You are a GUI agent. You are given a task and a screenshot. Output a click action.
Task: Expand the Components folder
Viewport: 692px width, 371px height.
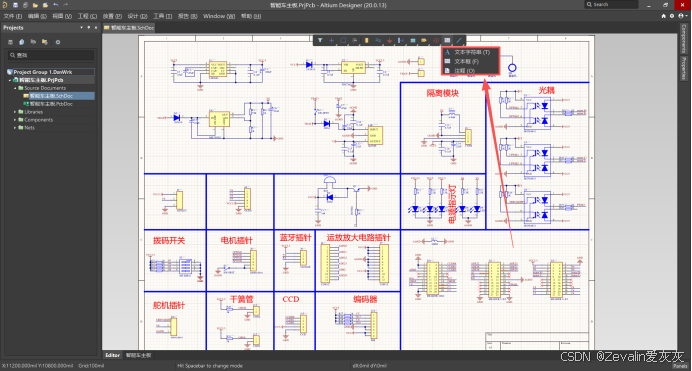pyautogui.click(x=15, y=120)
